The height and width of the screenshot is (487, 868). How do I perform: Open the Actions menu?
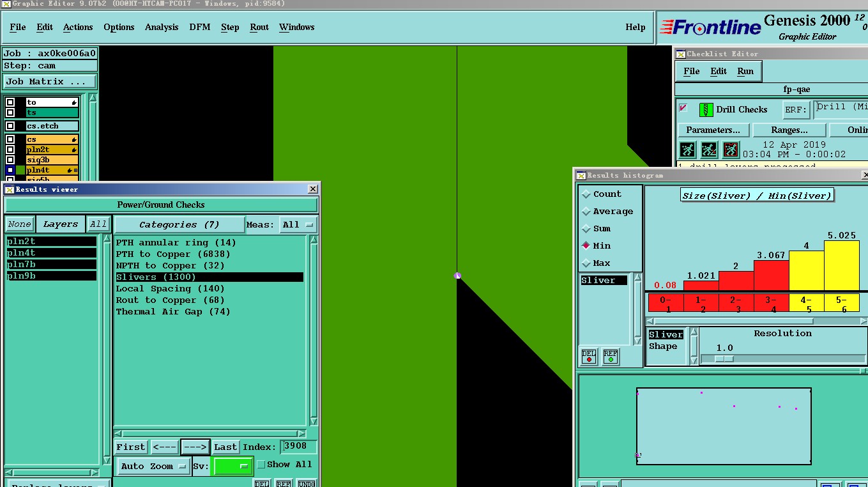coord(78,27)
